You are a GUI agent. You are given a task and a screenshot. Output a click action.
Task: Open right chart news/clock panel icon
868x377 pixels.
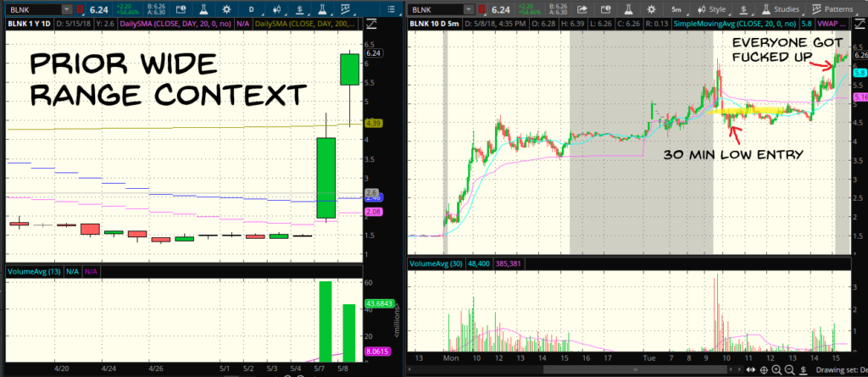(x=605, y=9)
